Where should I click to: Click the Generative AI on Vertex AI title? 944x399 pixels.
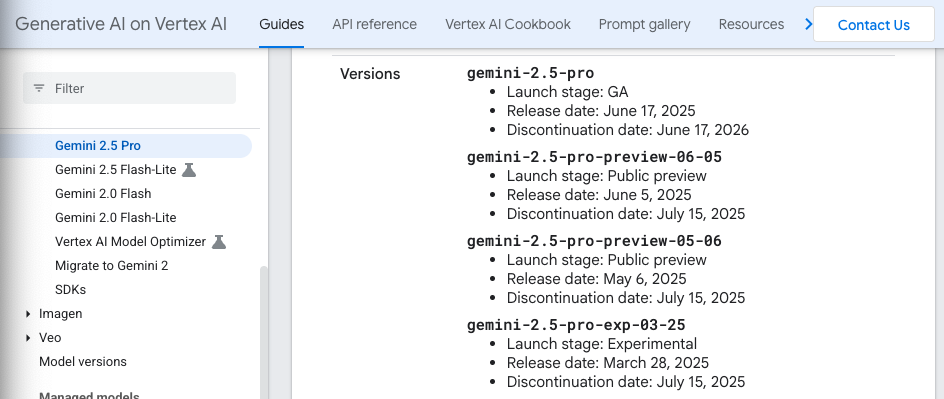[x=121, y=24]
